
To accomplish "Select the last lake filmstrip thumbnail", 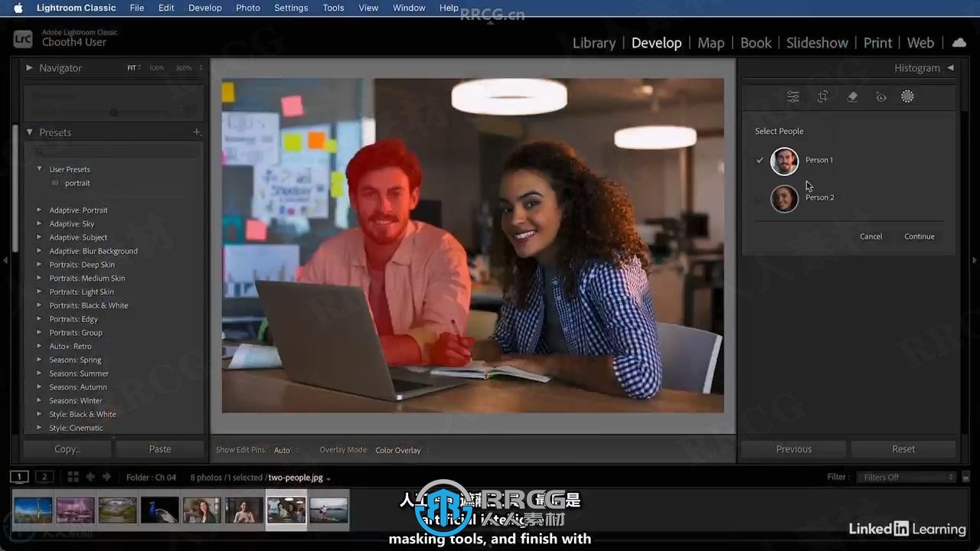I will [328, 510].
